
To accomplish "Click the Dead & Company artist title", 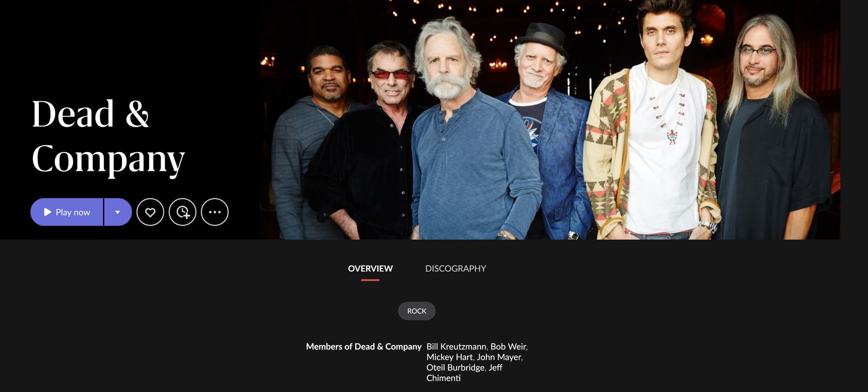I will 108,136.
